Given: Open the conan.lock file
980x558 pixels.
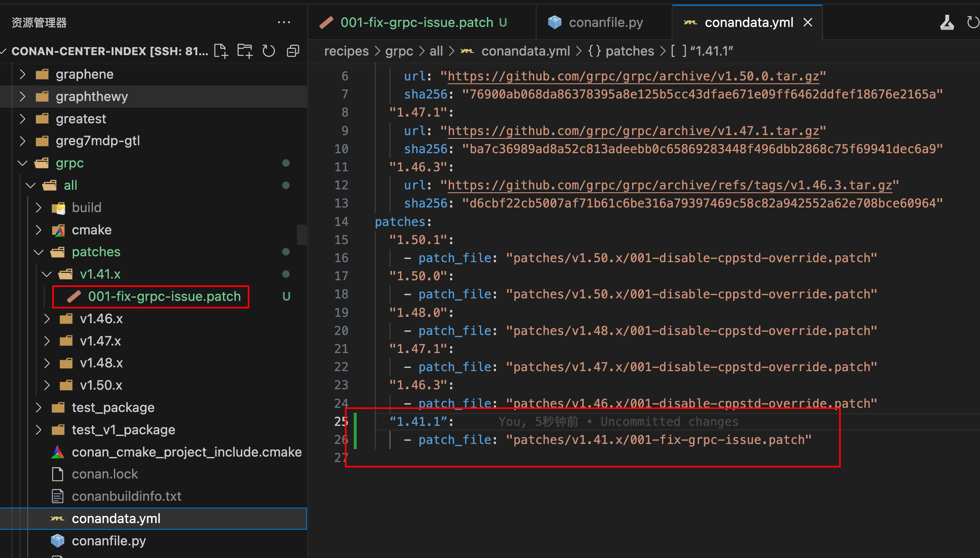Looking at the screenshot, I should click(154, 474).
